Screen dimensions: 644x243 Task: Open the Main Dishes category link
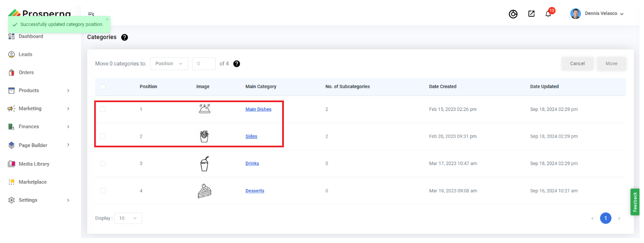pyautogui.click(x=258, y=109)
